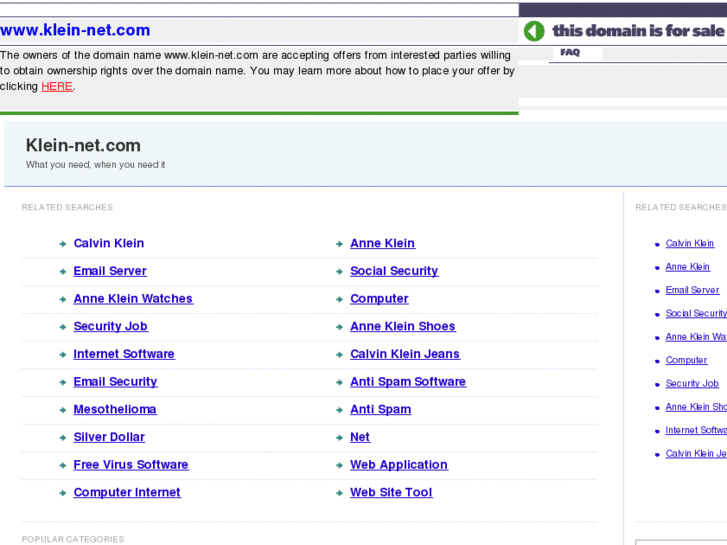This screenshot has height=545, width=727.
Task: Click the arrow bullet beside Anne Klein Watches
Action: pos(63,300)
